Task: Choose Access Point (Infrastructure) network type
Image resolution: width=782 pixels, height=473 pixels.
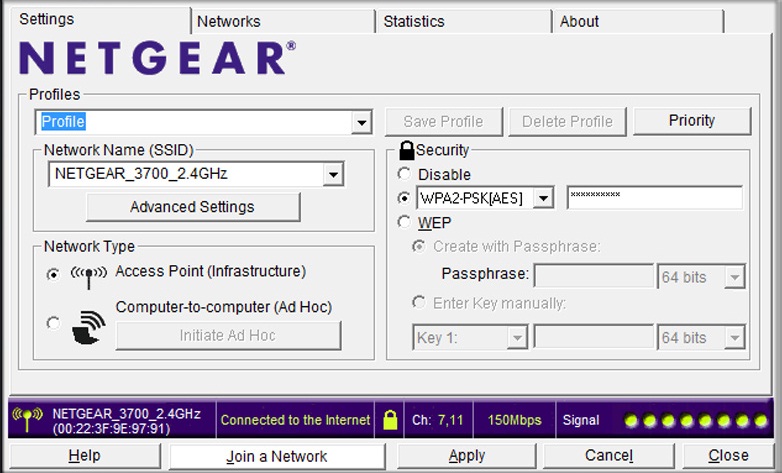Action: (x=53, y=274)
